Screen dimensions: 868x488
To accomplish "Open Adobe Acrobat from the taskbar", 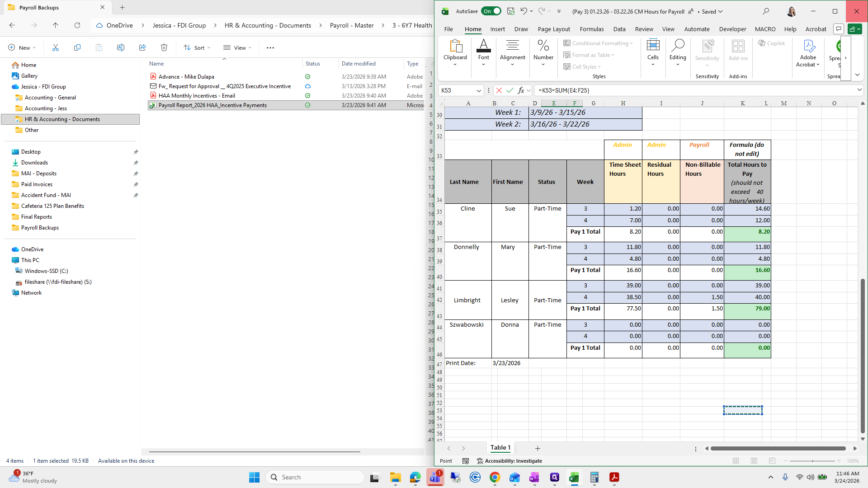I will coord(614,477).
